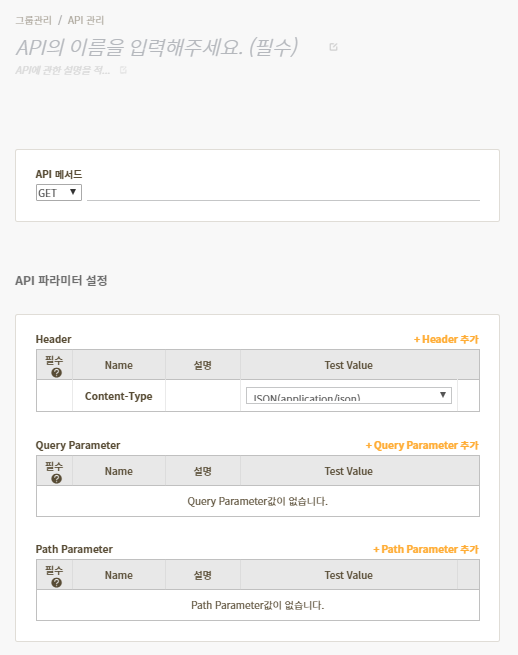The width and height of the screenshot is (518, 655).
Task: Click + Query Parameter 추가
Action: point(422,445)
